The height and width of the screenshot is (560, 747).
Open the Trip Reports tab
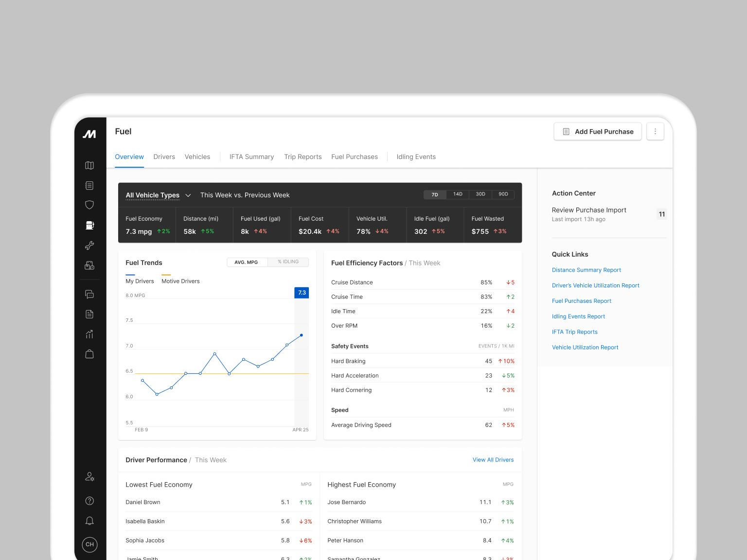[x=303, y=157]
